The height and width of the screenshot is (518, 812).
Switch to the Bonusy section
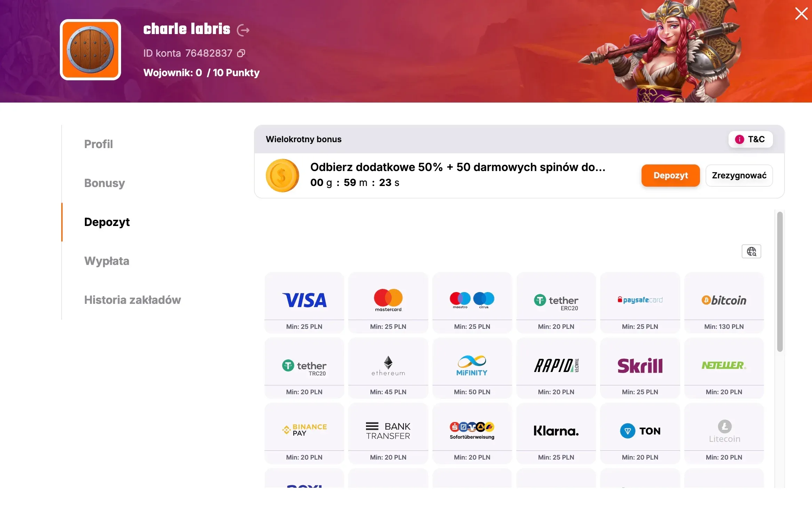(104, 183)
